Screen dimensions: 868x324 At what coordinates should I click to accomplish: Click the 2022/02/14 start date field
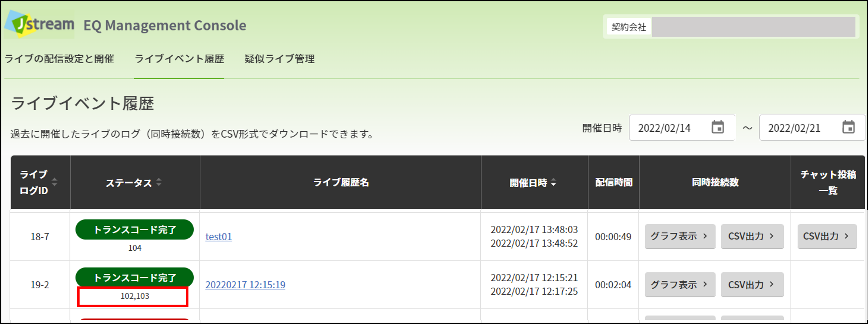click(682, 127)
